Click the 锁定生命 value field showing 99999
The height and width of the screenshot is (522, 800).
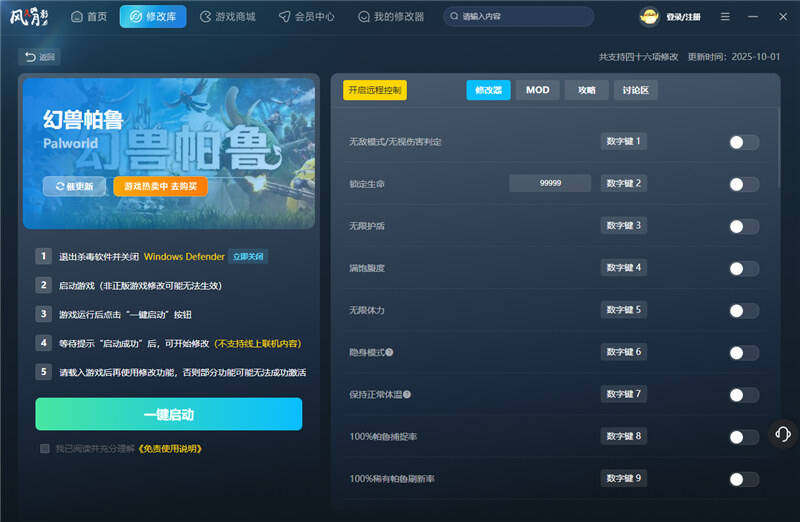(549, 184)
